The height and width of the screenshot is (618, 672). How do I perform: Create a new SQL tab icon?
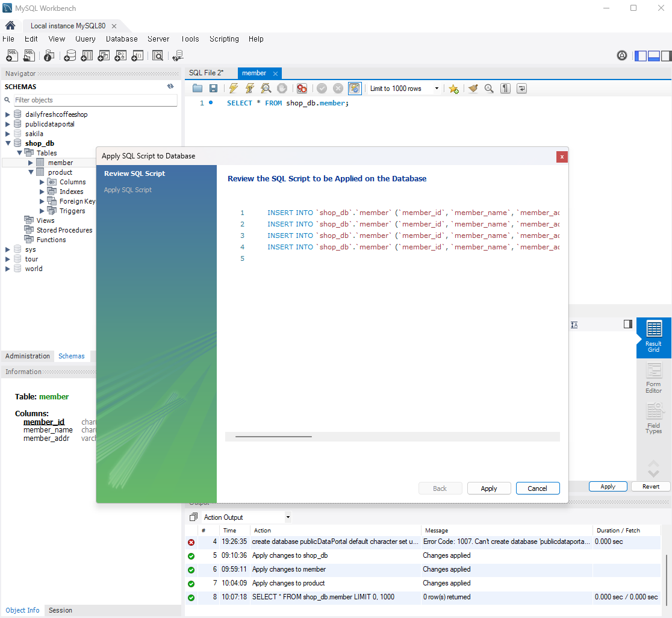coord(12,55)
